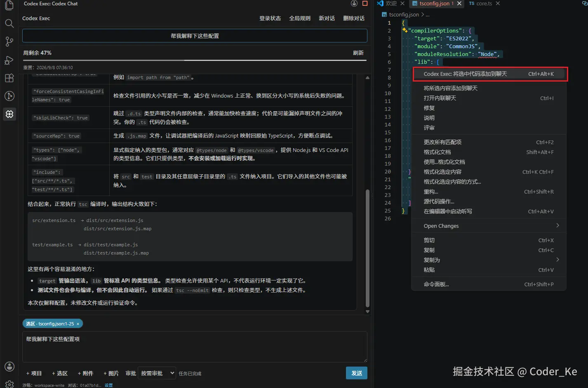Click the chat panel vertical scrollbar
The height and width of the screenshot is (388, 588).
(x=367, y=248)
